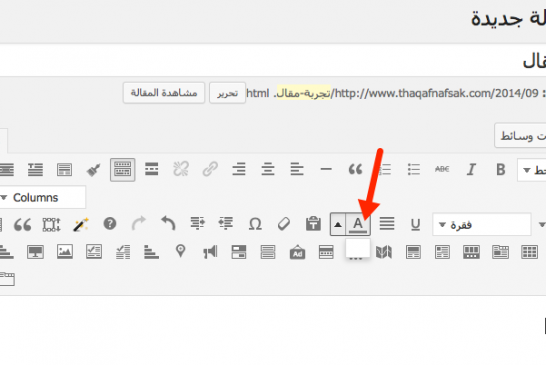Viewport: 546px width, 365px height.
Task: Open the فقرة paragraph format dropdown
Action: (482, 225)
